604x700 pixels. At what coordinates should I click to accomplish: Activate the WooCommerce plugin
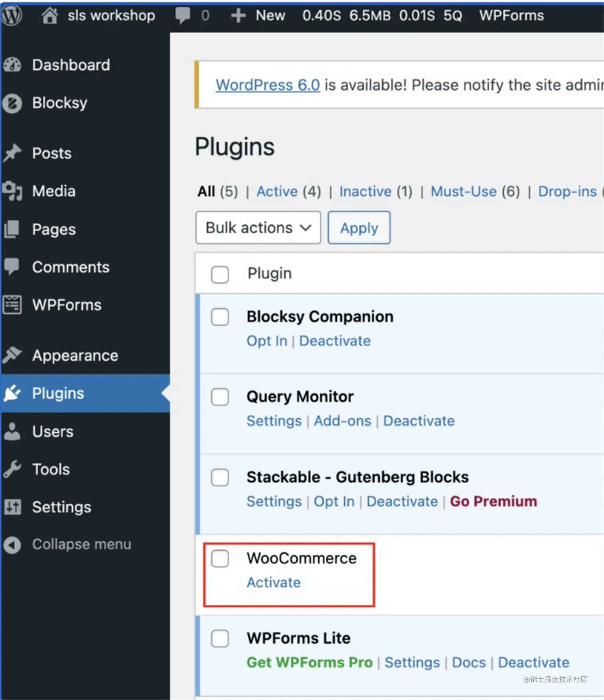274,583
